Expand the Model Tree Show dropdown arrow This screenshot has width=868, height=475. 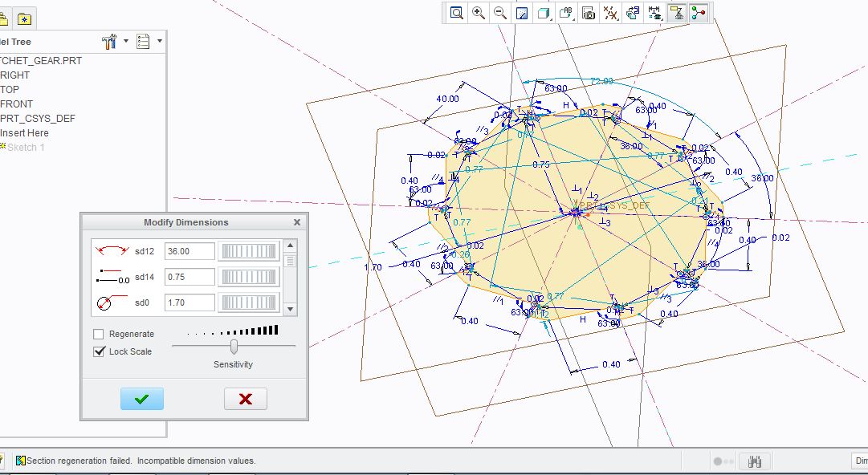160,41
